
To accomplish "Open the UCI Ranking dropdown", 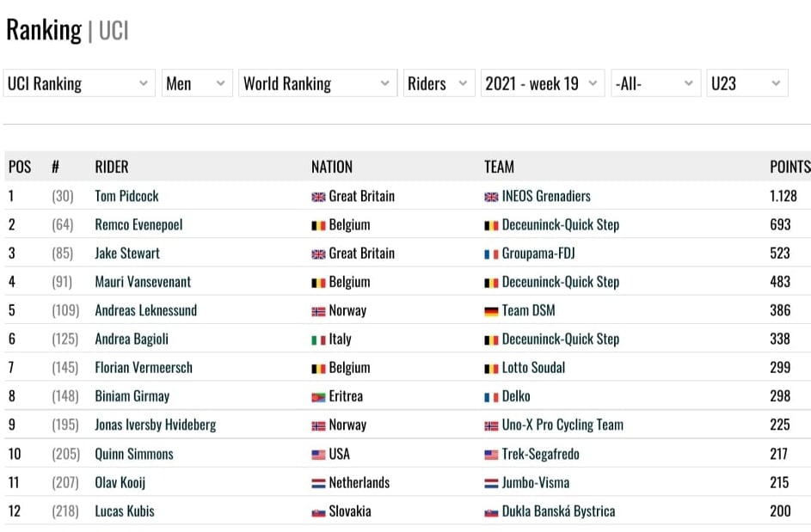I will click(x=79, y=83).
